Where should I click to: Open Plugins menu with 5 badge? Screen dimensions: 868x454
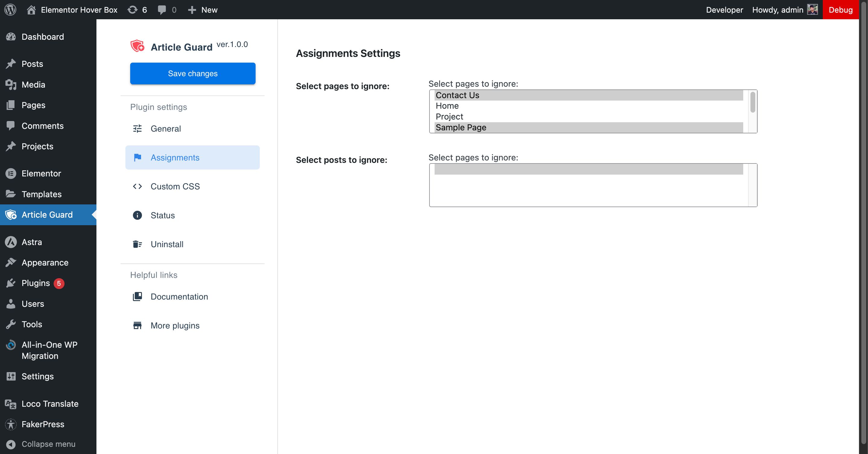pos(48,283)
